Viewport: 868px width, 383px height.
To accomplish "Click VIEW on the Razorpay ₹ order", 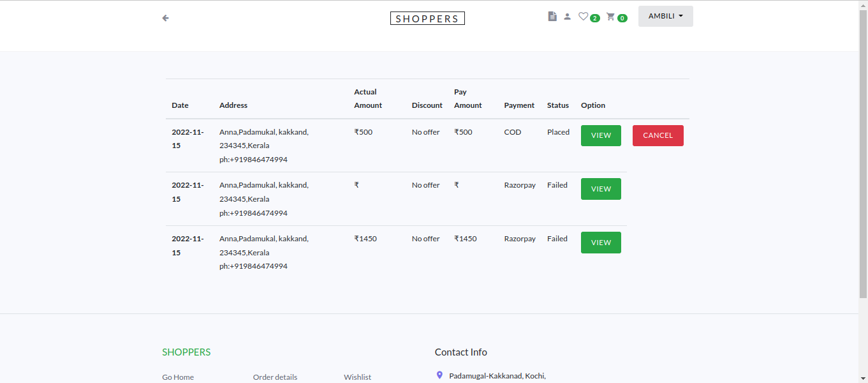I will [x=600, y=189].
